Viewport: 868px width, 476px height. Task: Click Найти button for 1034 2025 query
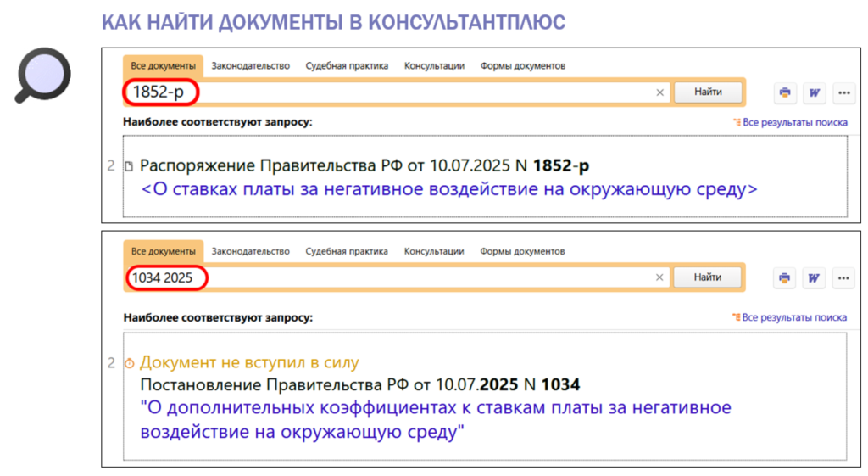[x=708, y=277]
